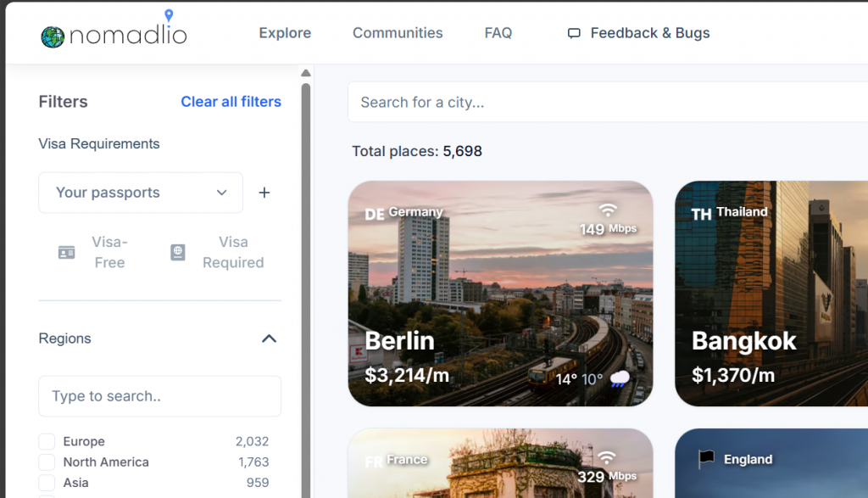Open the Explore nav item

pos(285,33)
